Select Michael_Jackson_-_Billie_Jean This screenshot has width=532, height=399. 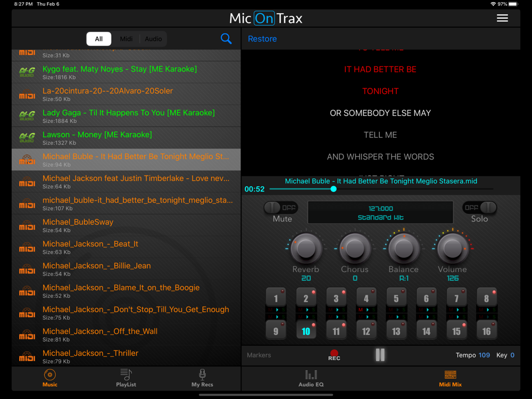126,269
